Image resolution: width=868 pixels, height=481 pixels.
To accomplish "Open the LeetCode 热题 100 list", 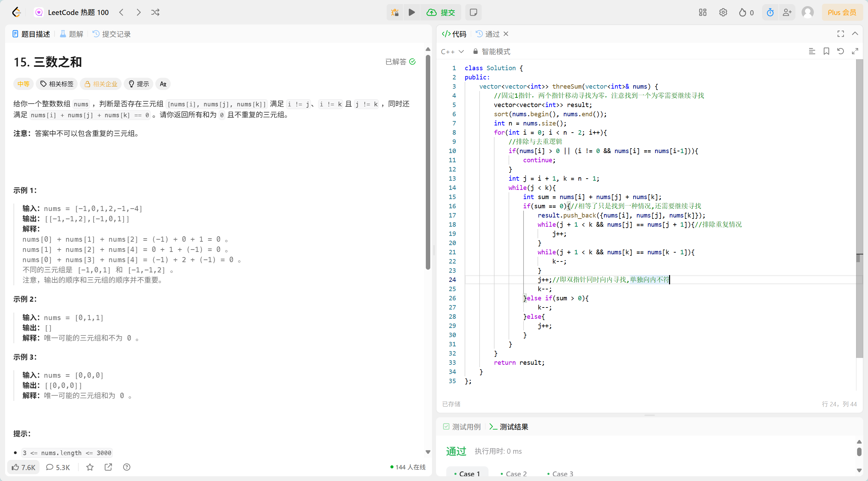I will (72, 13).
